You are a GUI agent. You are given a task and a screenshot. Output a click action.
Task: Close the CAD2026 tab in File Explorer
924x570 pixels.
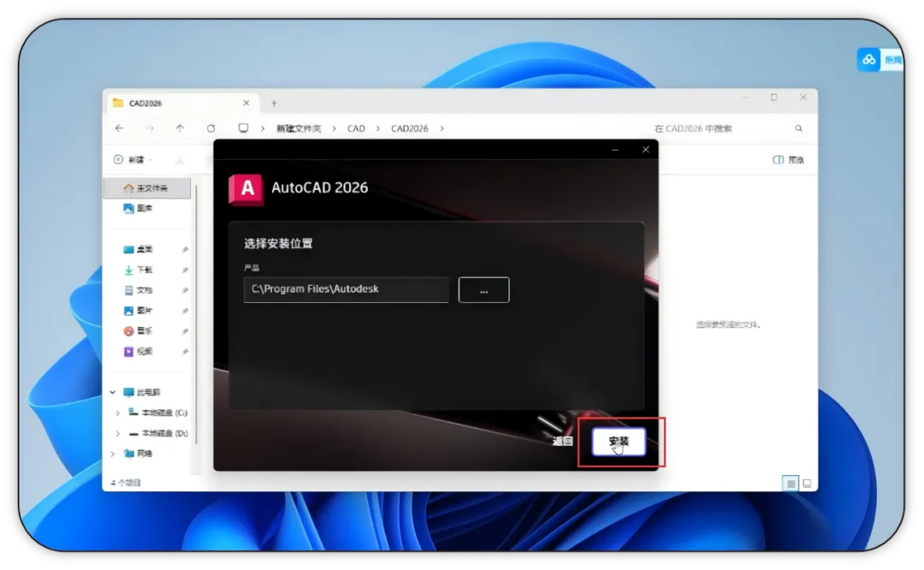(x=246, y=103)
